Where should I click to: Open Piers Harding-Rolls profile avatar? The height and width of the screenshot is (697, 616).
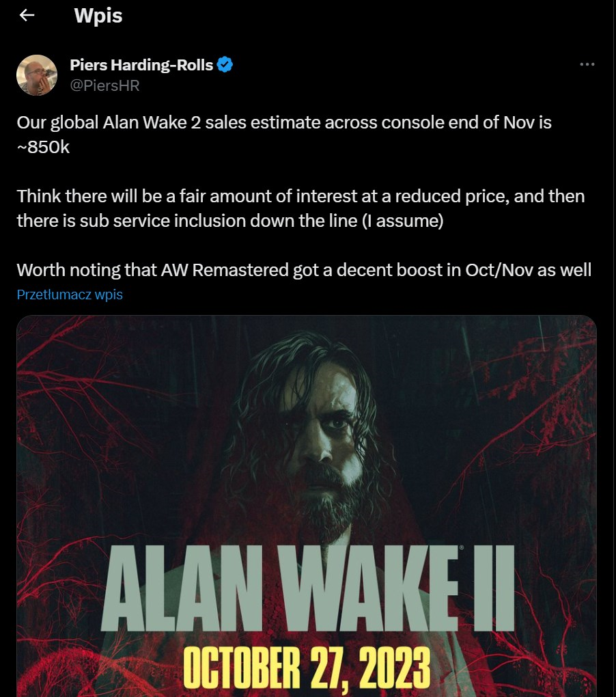[37, 74]
